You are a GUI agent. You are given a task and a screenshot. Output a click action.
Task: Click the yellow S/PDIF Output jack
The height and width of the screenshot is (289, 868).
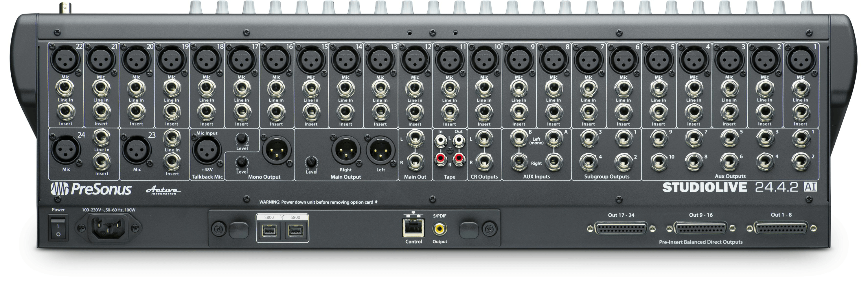(440, 229)
